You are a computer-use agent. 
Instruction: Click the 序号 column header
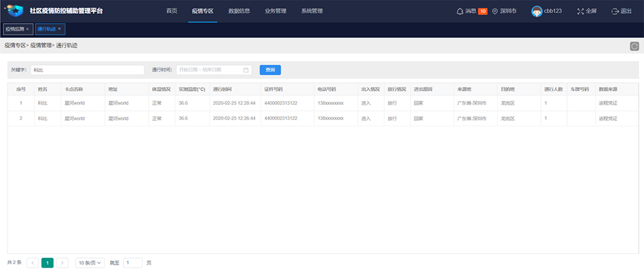coord(21,89)
